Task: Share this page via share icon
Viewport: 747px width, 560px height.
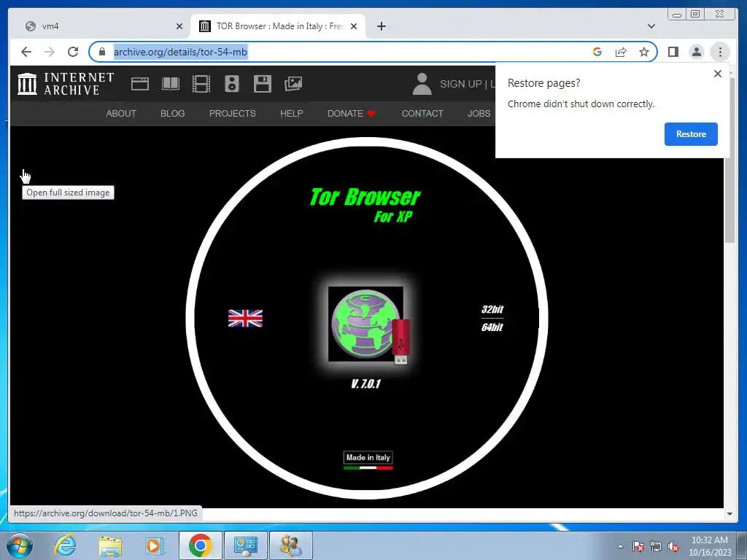Action: (620, 52)
